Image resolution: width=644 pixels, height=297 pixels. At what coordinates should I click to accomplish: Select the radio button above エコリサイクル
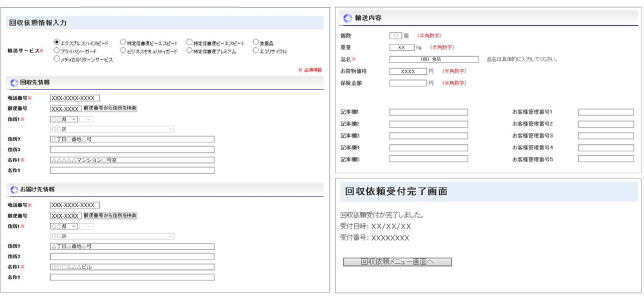pyautogui.click(x=256, y=42)
